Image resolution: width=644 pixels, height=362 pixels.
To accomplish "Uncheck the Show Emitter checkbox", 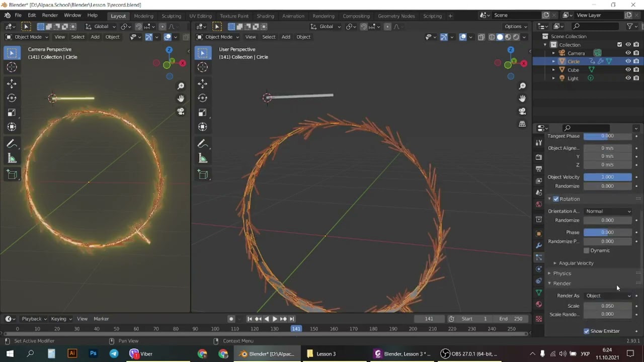I will (x=586, y=331).
